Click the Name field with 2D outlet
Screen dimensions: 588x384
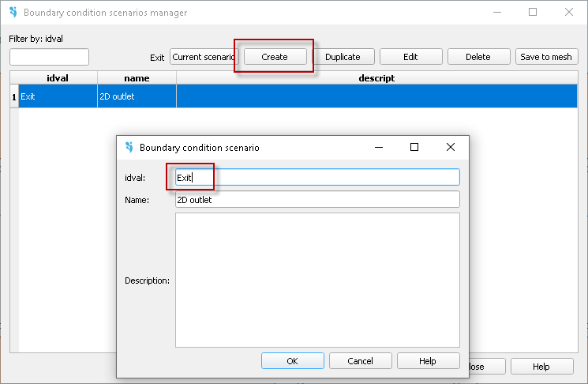pyautogui.click(x=316, y=200)
